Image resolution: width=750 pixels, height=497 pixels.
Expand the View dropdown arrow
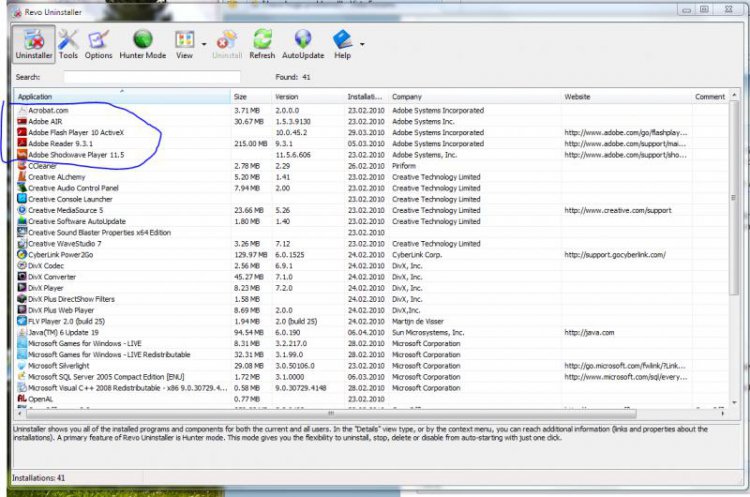coord(204,44)
